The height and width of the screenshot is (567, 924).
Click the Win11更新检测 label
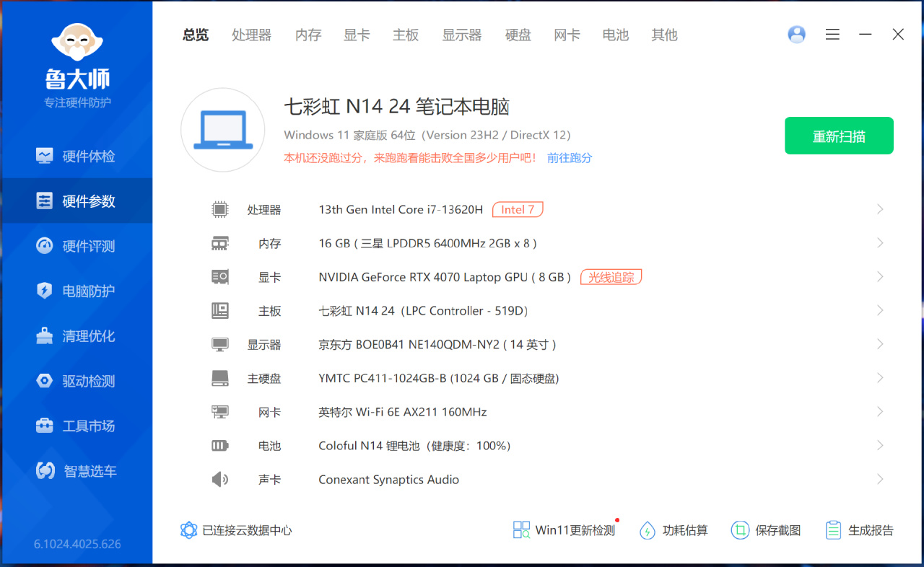(x=575, y=530)
